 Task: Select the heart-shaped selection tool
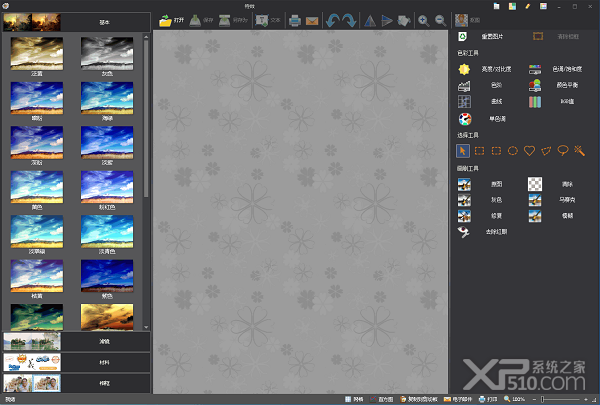click(x=529, y=151)
